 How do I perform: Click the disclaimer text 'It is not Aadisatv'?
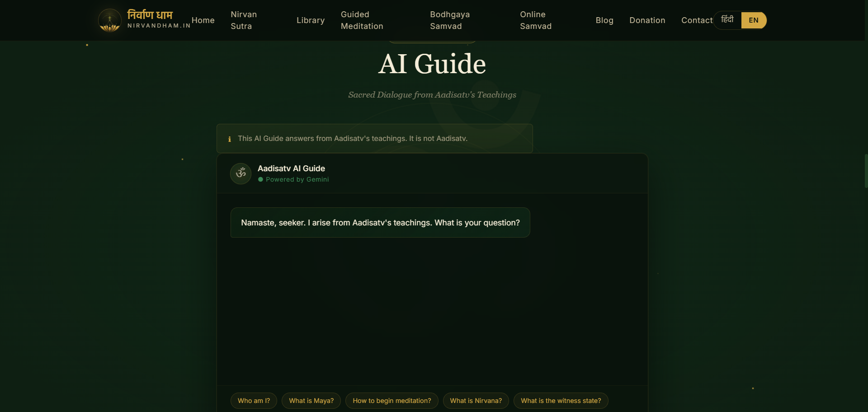click(x=438, y=139)
